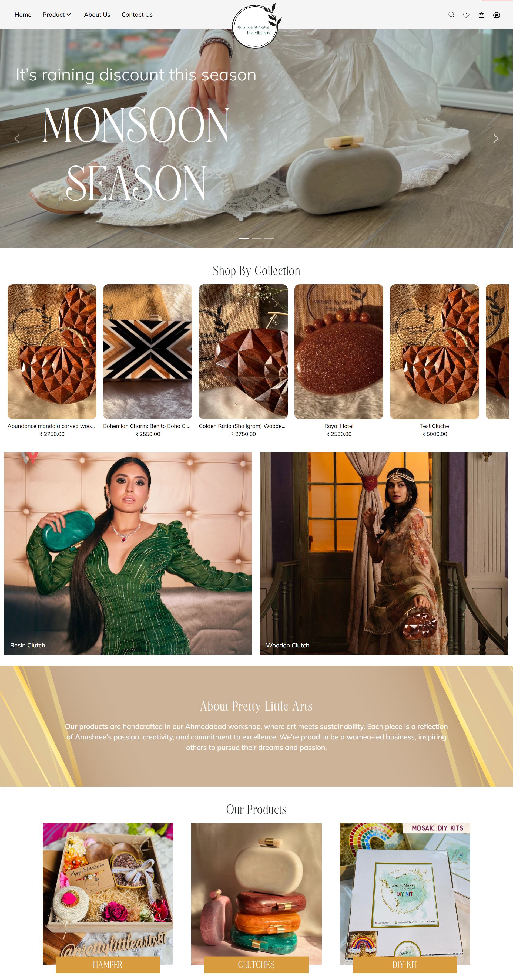Image resolution: width=513 pixels, height=980 pixels.
Task: Open the HAMPER category button
Action: [108, 964]
